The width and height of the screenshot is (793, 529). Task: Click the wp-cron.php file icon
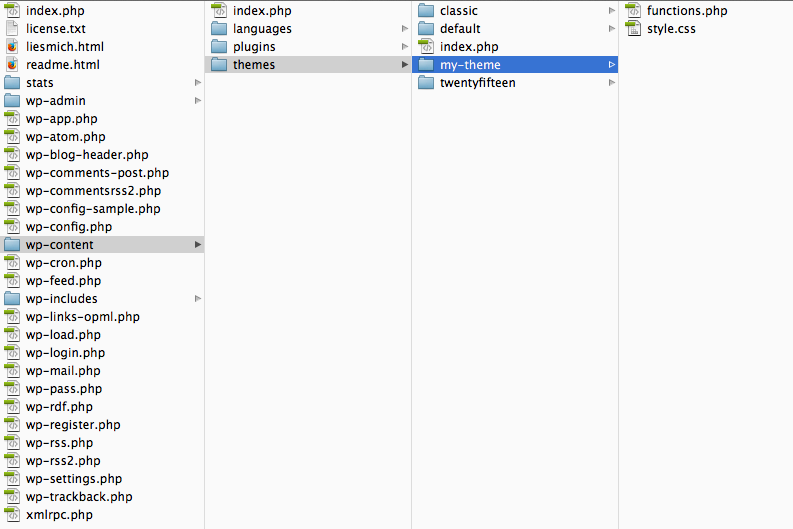12,262
